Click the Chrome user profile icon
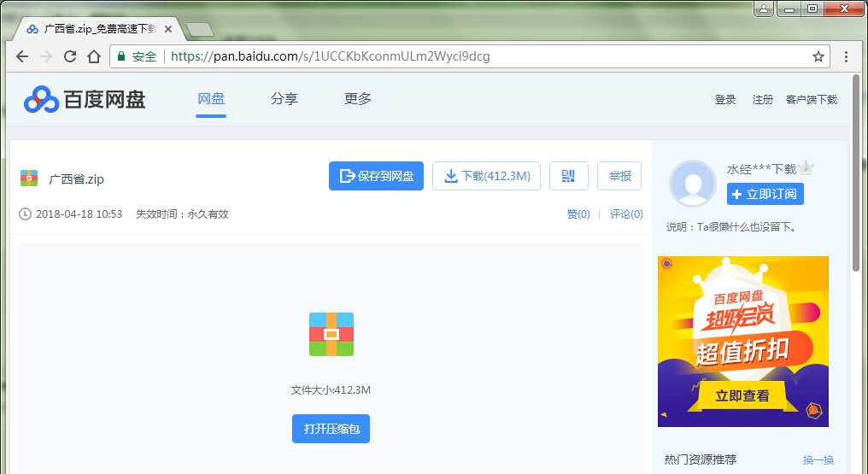 click(764, 9)
